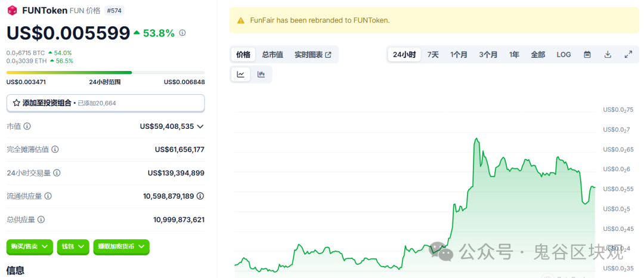
Task: Click the 24-hour trading volume info icon
Action: (x=57, y=173)
